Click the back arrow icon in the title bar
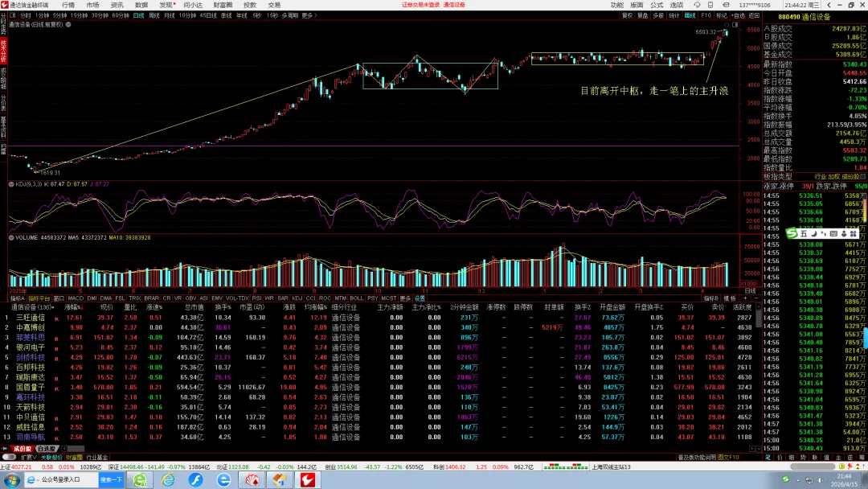The height and width of the screenshot is (489, 868). coord(829,5)
